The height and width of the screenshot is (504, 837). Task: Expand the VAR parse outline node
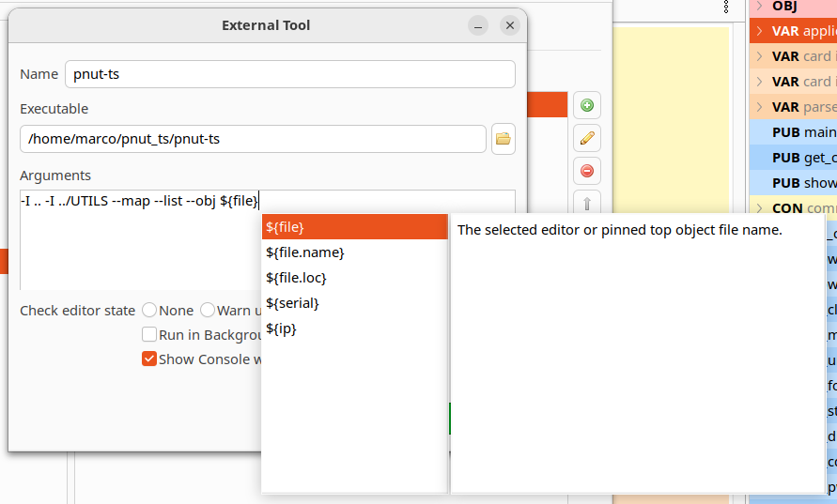tap(759, 107)
